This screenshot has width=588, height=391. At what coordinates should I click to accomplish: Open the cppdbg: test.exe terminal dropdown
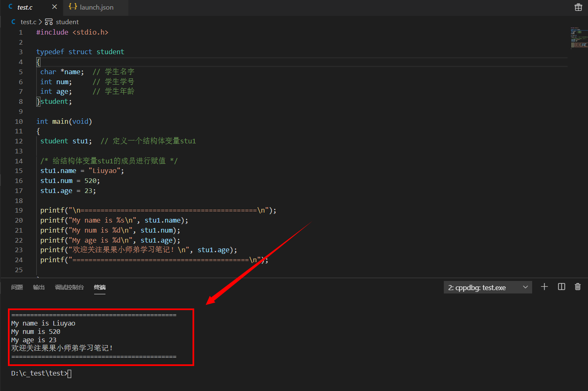tap(488, 287)
